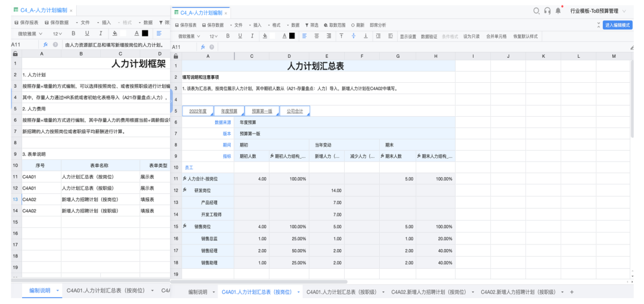The image size is (644, 304).
Task: Align text right in right window toolbar
Action: pyautogui.click(x=329, y=36)
